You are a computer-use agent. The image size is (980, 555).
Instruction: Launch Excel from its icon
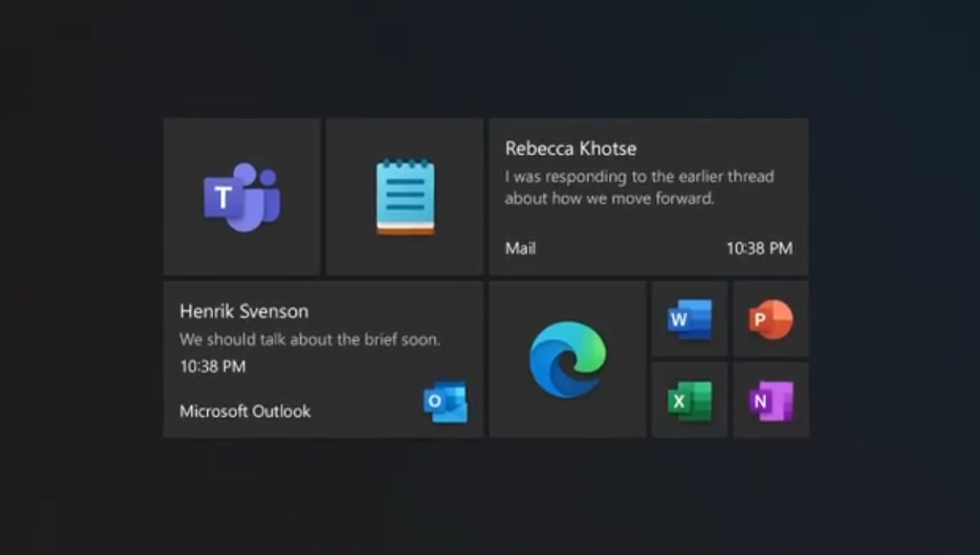688,399
